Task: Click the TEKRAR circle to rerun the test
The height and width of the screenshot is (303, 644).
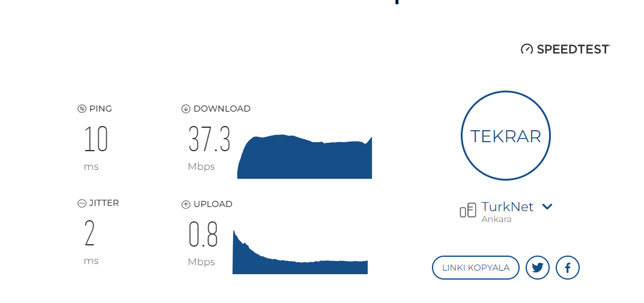Action: (506, 136)
